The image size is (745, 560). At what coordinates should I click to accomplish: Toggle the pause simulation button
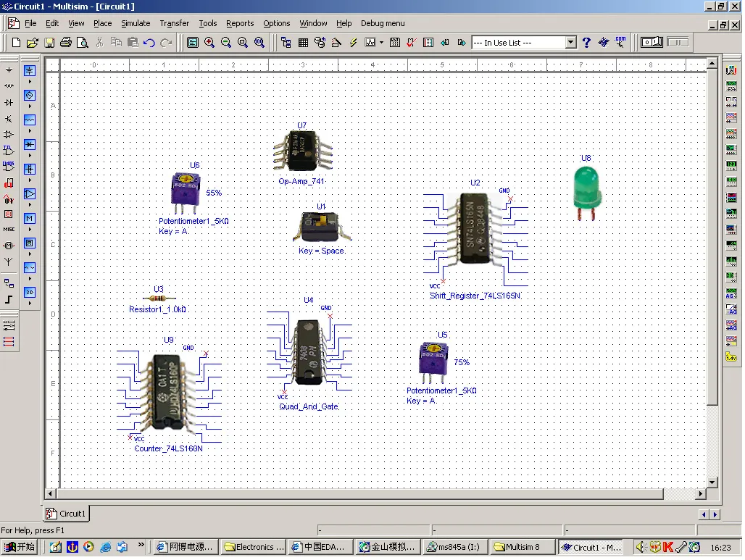click(x=678, y=43)
